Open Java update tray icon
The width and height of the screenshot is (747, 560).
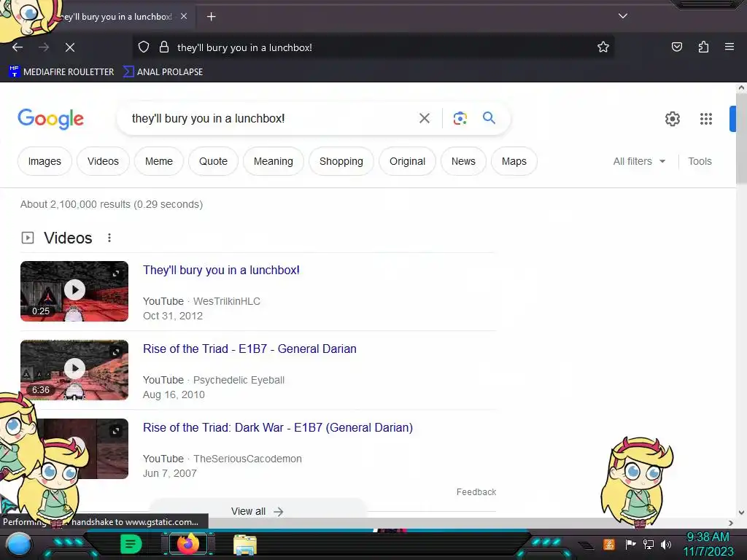(x=609, y=544)
